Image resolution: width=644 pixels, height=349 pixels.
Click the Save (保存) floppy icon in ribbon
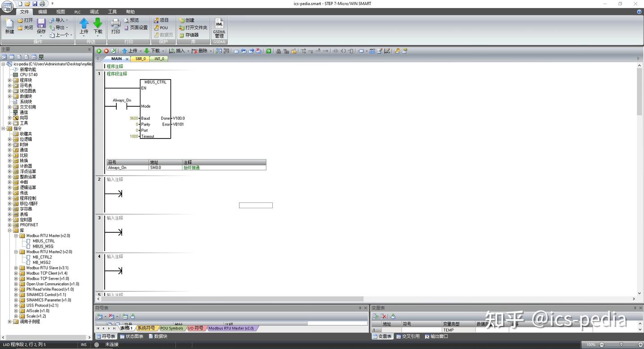[x=41, y=24]
